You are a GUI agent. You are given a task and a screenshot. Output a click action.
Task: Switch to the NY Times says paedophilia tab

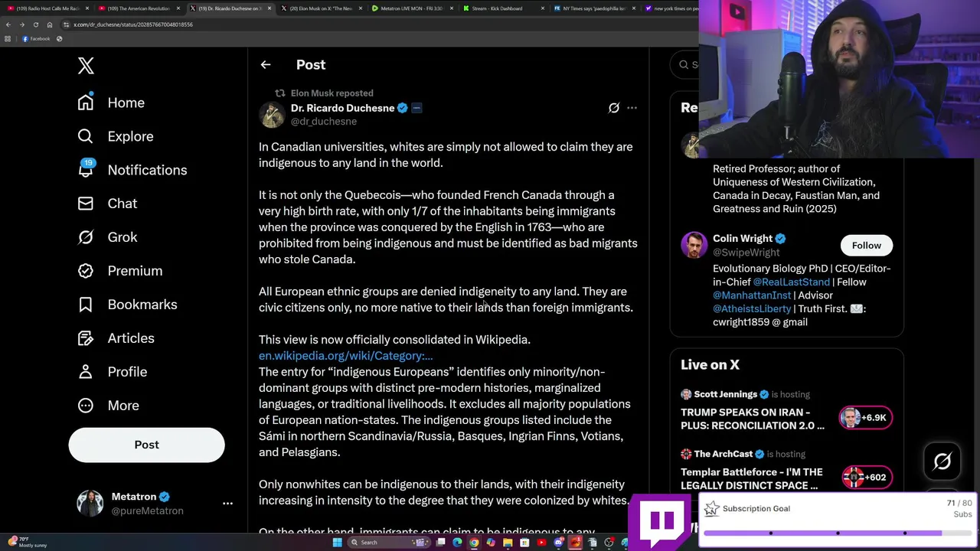coord(593,8)
